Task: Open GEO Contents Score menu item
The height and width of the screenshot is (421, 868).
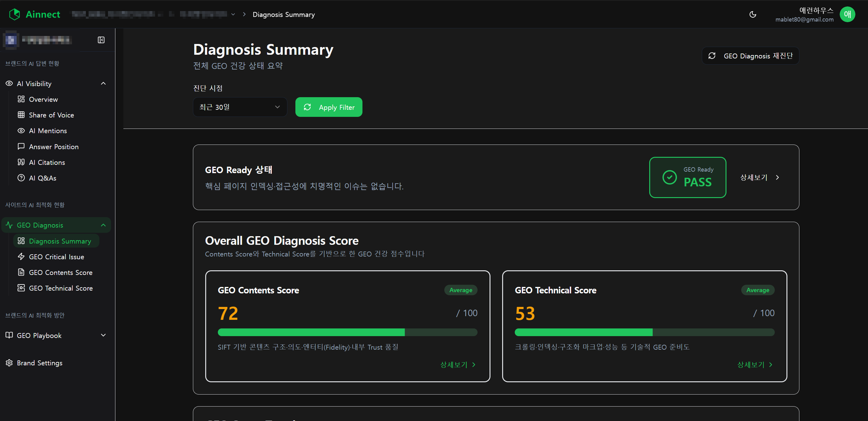Action: [x=60, y=272]
